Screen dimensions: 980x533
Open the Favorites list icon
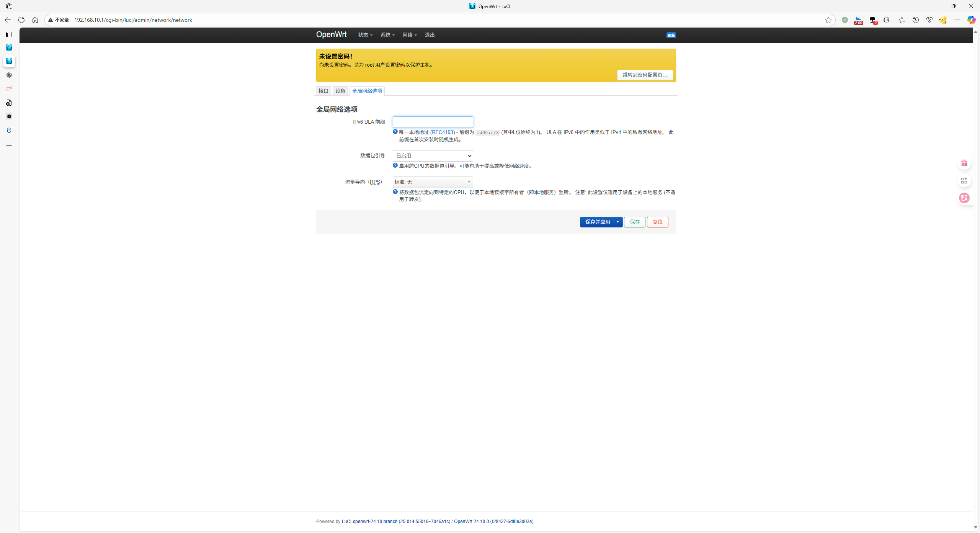(x=902, y=20)
